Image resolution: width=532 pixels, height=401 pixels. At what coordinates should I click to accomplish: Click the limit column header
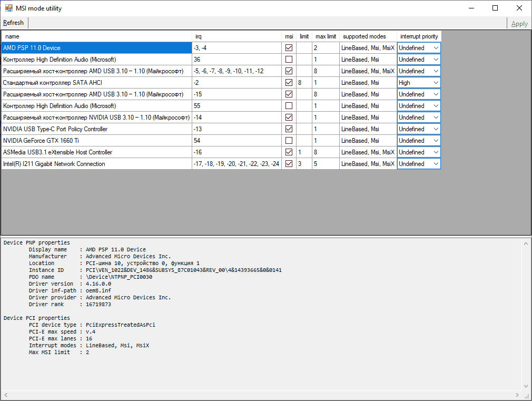coord(304,36)
